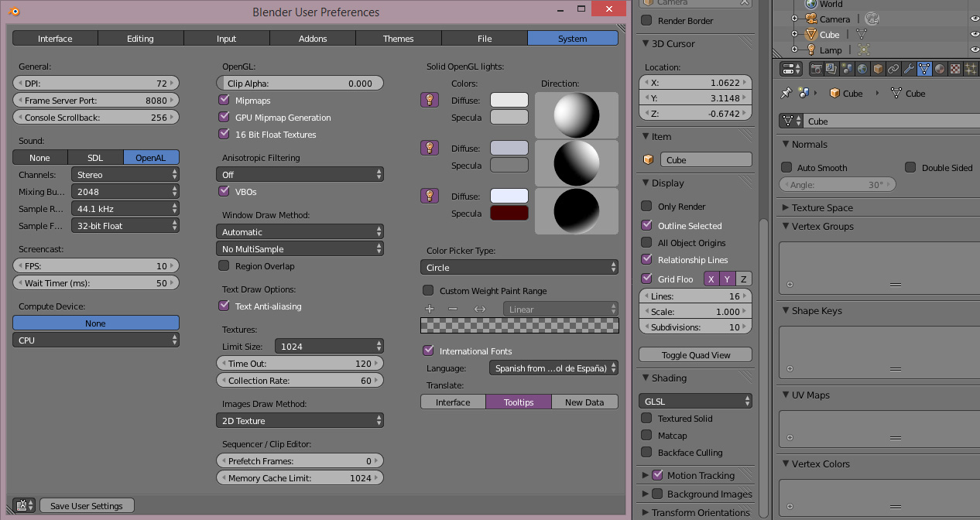The width and height of the screenshot is (980, 520).
Task: Enable Region Overlap checkbox
Action: click(224, 265)
